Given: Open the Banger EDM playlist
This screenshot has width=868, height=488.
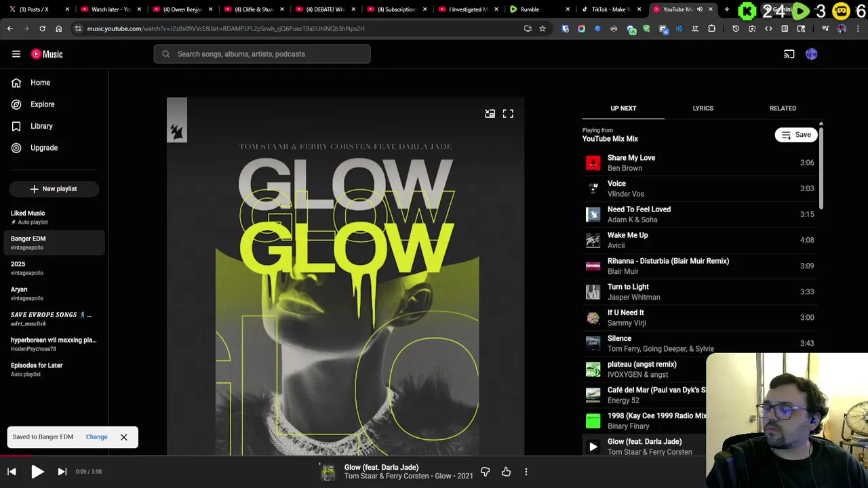Looking at the screenshot, I should click(x=54, y=243).
